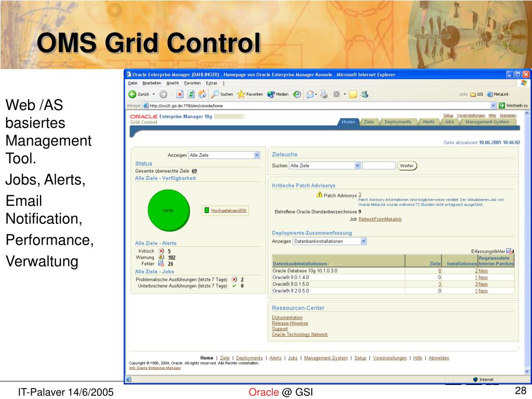Expand the Suchen Alle Ziele dropdown

[x=357, y=166]
